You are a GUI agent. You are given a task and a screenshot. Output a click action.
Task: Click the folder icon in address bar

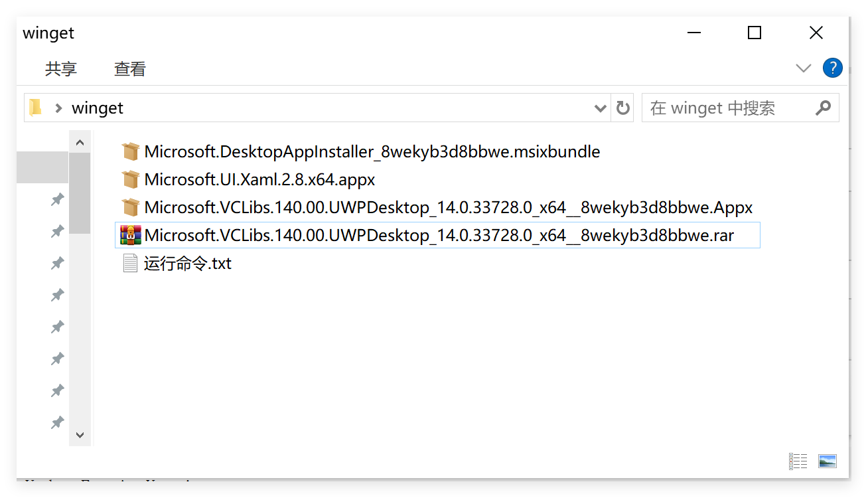pyautogui.click(x=35, y=108)
